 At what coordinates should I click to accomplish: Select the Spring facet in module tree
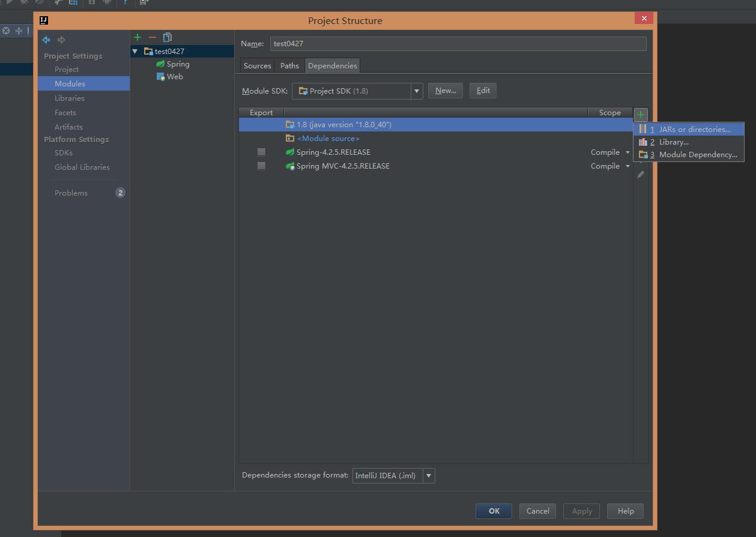178,64
